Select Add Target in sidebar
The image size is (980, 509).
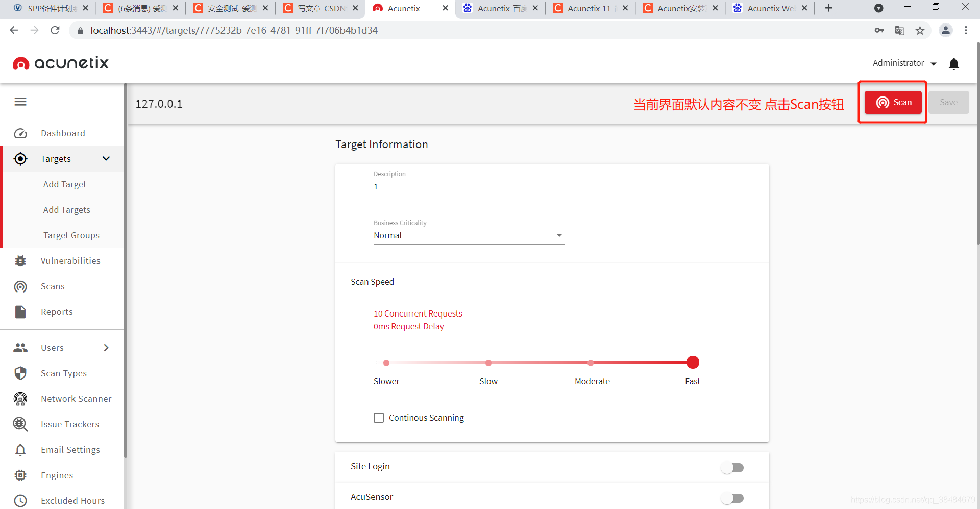(x=65, y=184)
